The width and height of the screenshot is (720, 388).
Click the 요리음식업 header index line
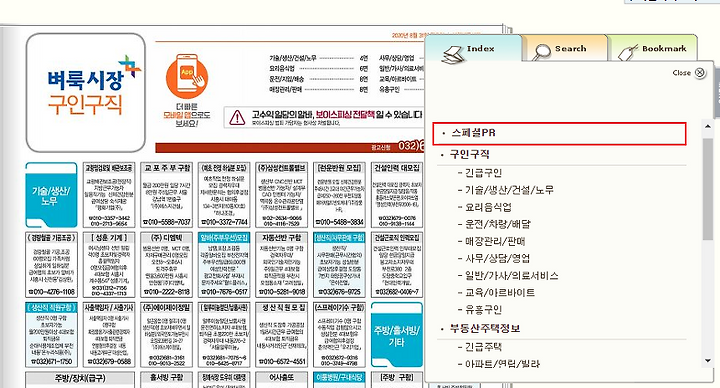pos(318,68)
